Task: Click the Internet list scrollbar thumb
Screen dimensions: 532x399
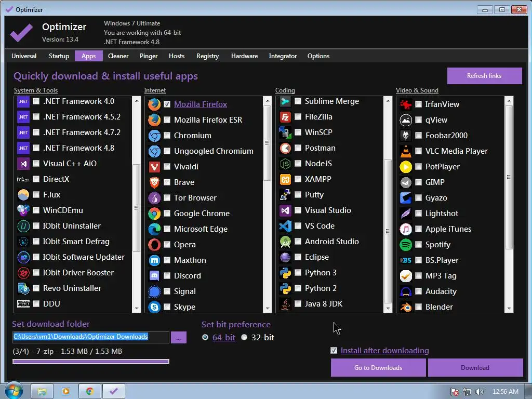Action: [x=268, y=143]
